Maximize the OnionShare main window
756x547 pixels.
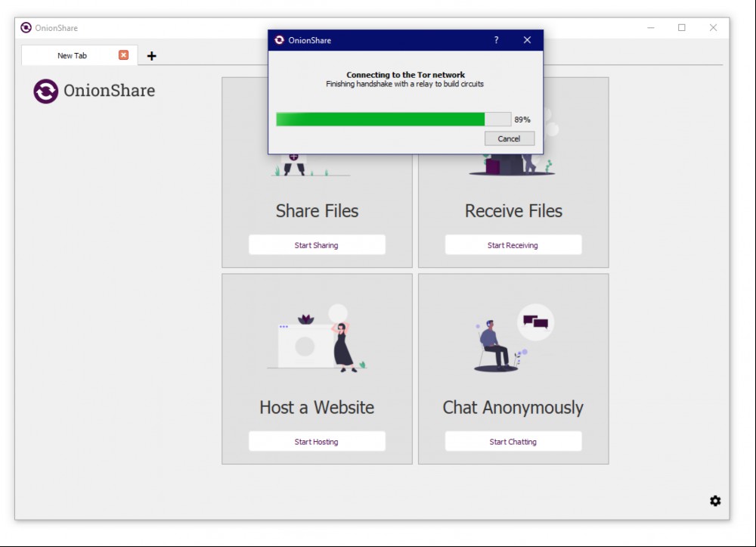[x=682, y=28]
